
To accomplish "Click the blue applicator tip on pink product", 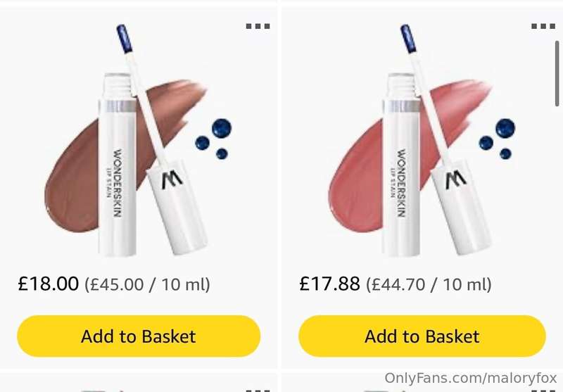I will tap(408, 39).
